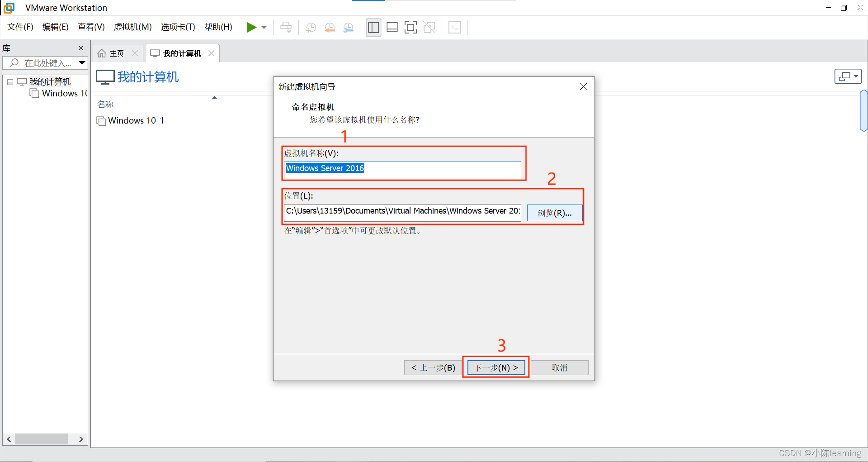Close the 主页 tab

[135, 53]
